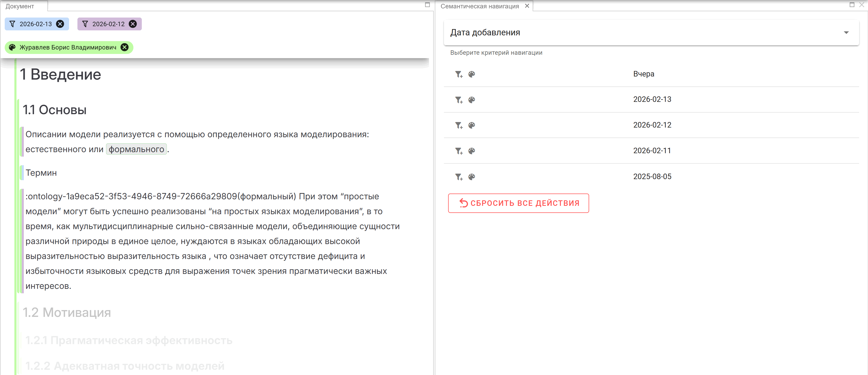Select the 2026-02-13 list entry text
868x375 pixels.
click(652, 99)
